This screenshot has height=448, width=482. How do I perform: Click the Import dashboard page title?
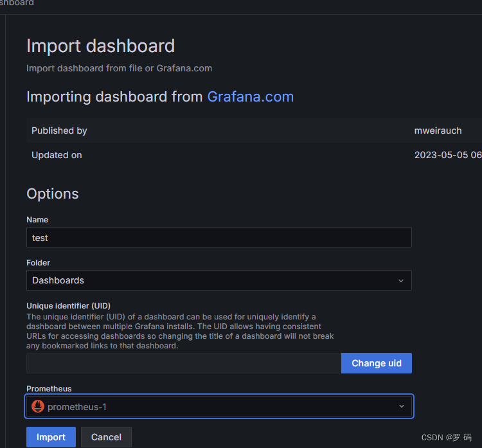(x=100, y=46)
